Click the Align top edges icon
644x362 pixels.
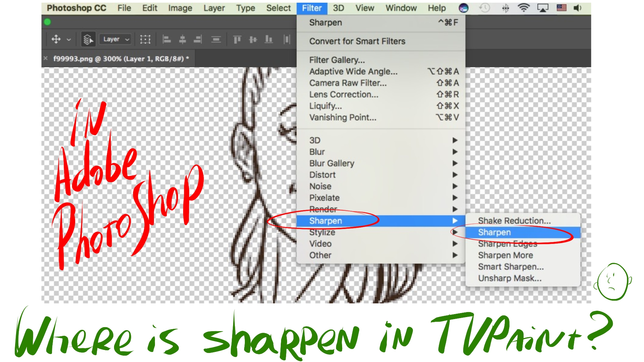pyautogui.click(x=237, y=39)
